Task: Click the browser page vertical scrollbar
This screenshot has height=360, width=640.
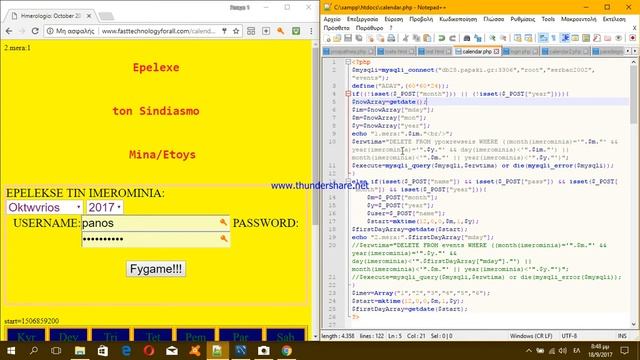Action: click(315, 190)
